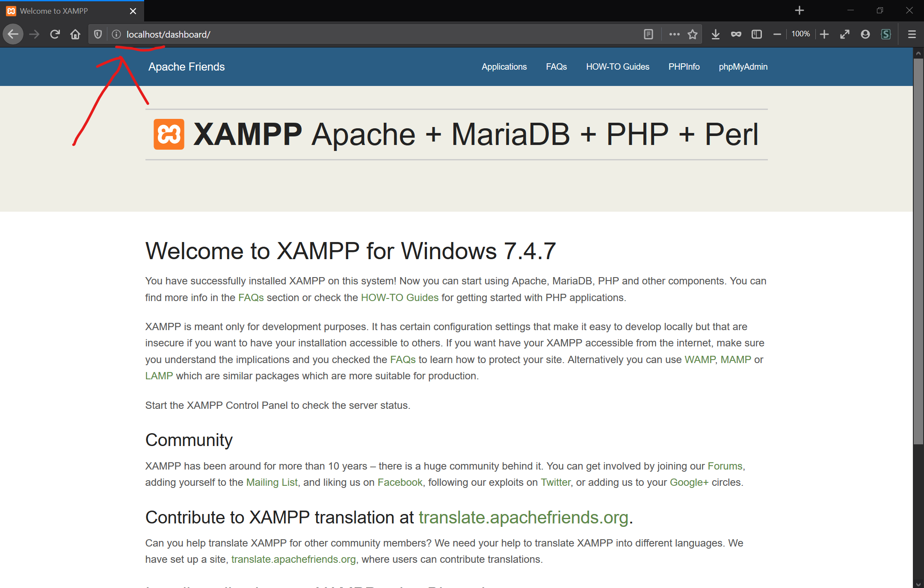
Task: Go to browser home page
Action: tap(75, 34)
